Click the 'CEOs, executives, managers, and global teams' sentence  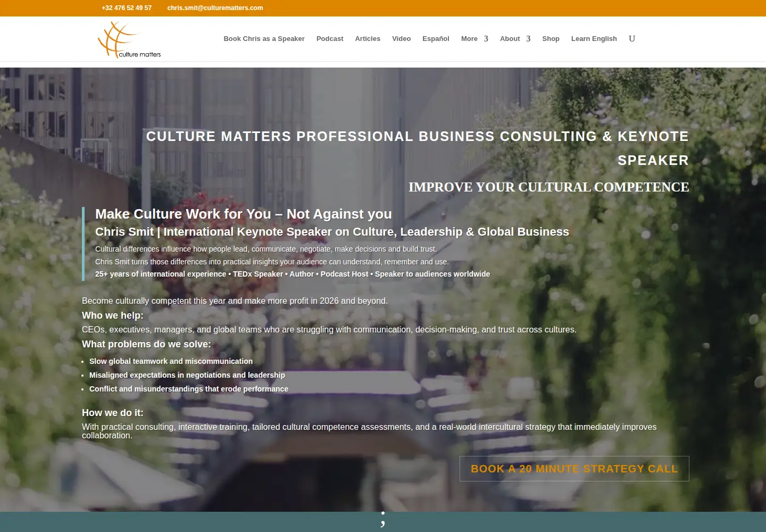click(329, 330)
